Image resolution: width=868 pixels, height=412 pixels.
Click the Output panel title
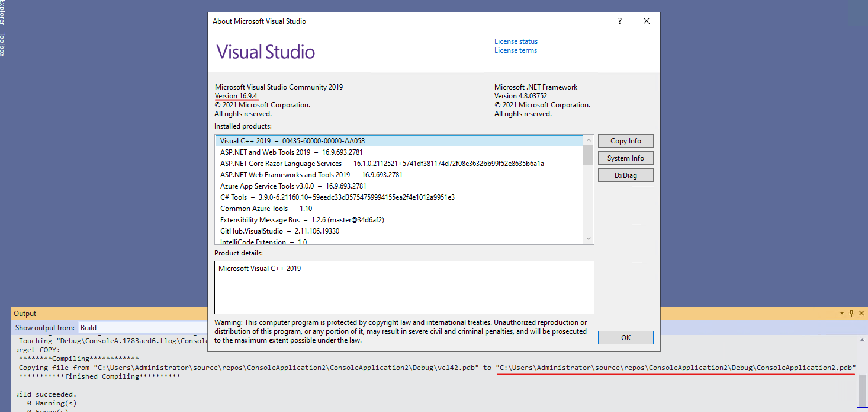pyautogui.click(x=25, y=314)
